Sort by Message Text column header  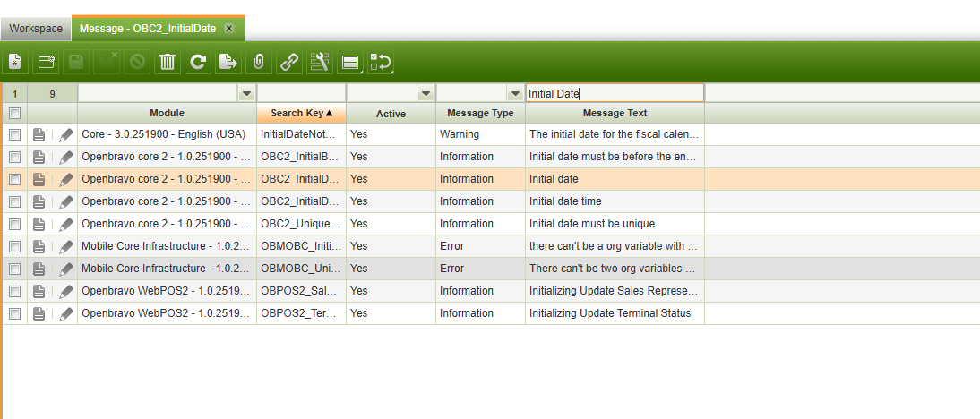615,113
